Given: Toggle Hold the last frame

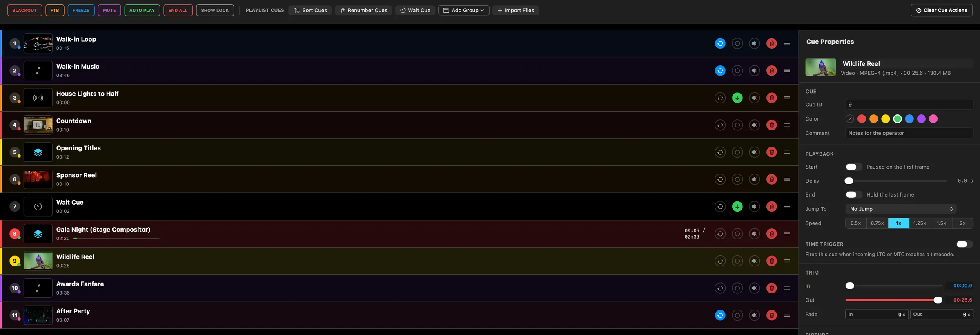Looking at the screenshot, I should point(853,194).
